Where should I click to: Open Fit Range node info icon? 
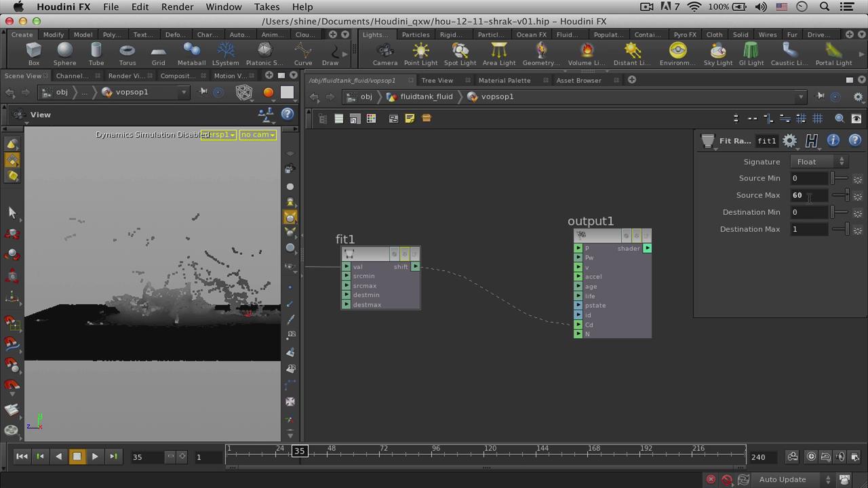(833, 140)
